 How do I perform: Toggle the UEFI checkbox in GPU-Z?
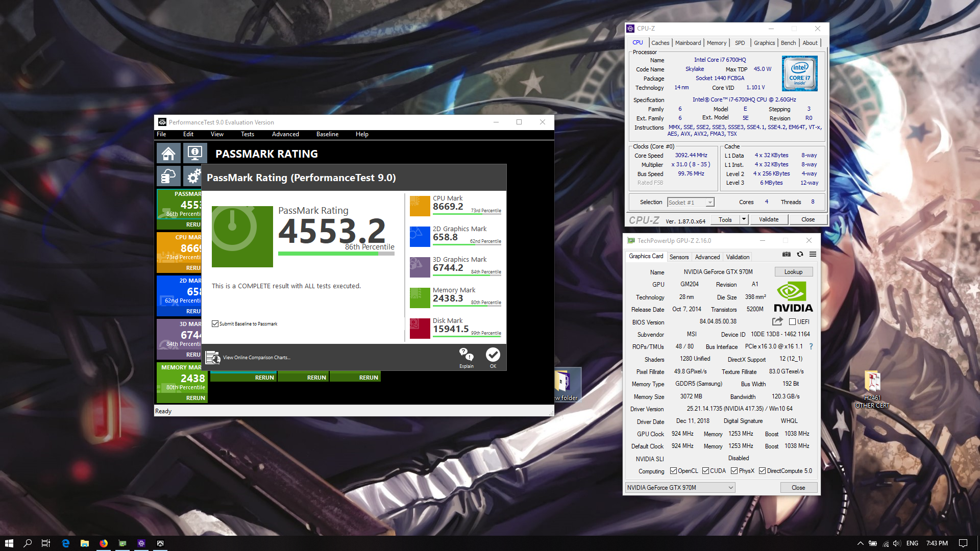792,321
